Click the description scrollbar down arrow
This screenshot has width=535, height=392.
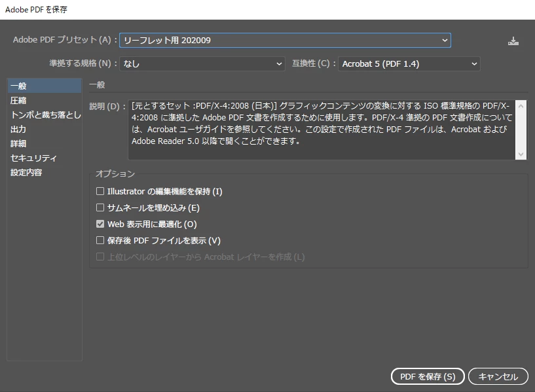tap(521, 154)
